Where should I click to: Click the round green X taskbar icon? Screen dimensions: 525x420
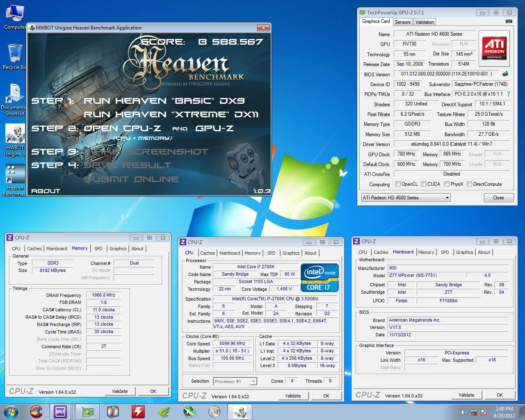tap(189, 412)
